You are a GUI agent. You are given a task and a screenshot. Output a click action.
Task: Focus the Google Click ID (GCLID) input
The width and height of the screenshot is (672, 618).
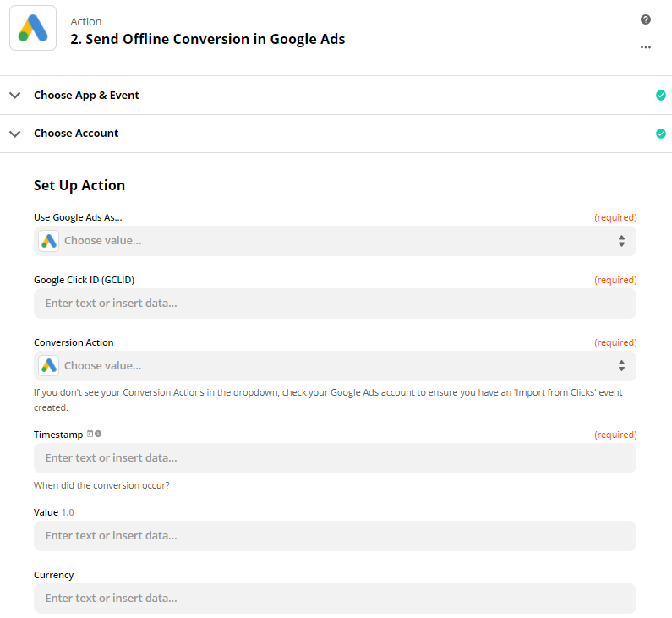[335, 304]
